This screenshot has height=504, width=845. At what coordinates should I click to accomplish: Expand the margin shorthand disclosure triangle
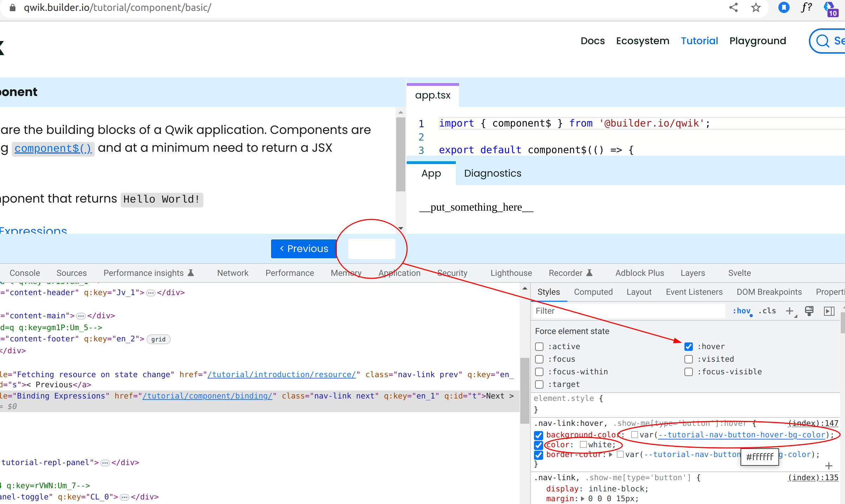583,498
